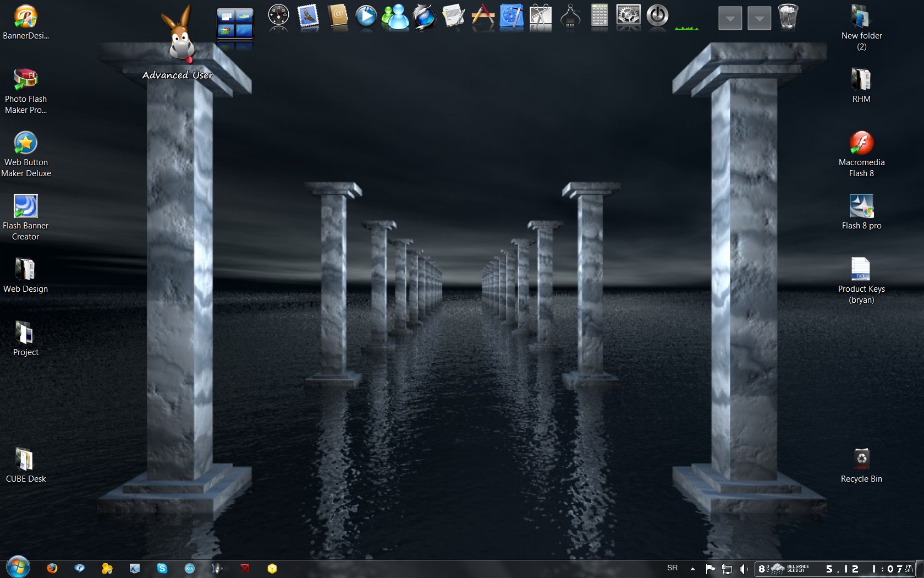
Task: Click the Belgrade weather widget
Action: pos(784,569)
